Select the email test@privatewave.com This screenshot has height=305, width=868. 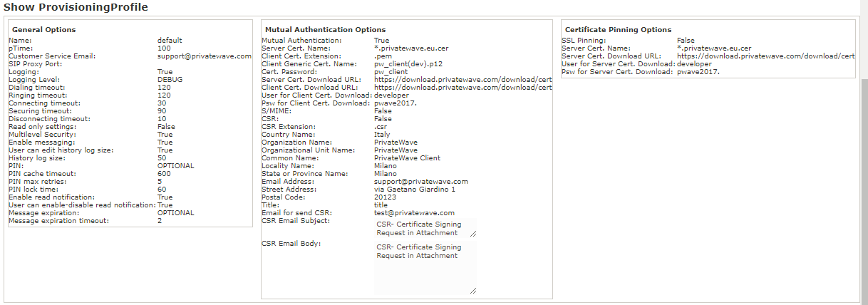coord(414,213)
